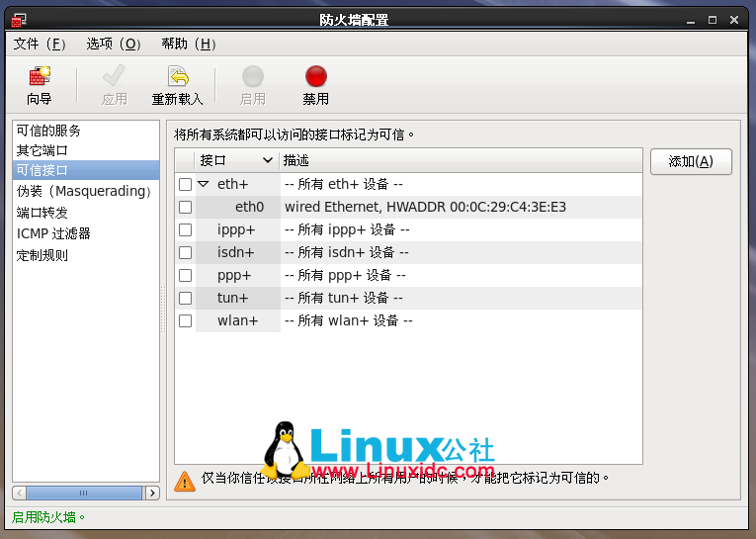The height and width of the screenshot is (539, 756).
Task: Click the 启用防火墙 status bar text
Action: pyautogui.click(x=47, y=517)
